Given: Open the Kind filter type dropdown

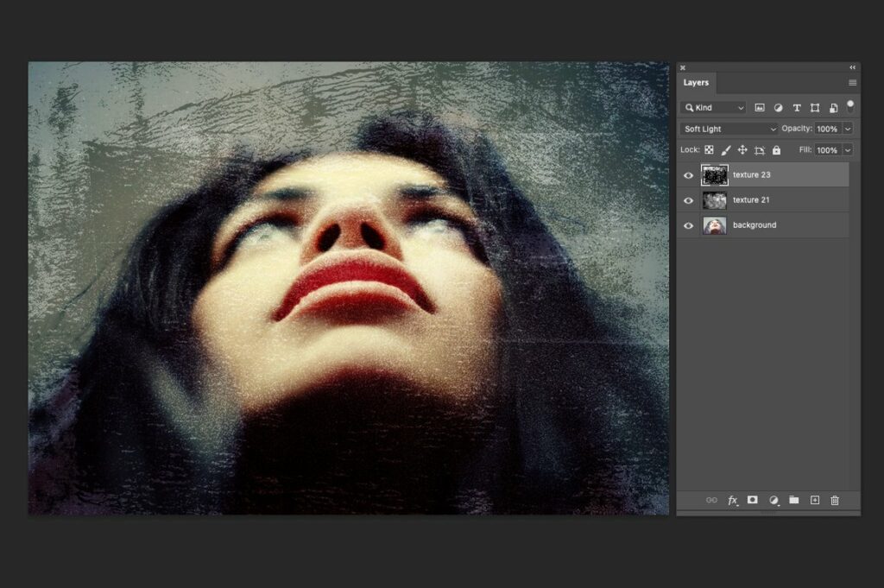Looking at the screenshot, I should 713,108.
